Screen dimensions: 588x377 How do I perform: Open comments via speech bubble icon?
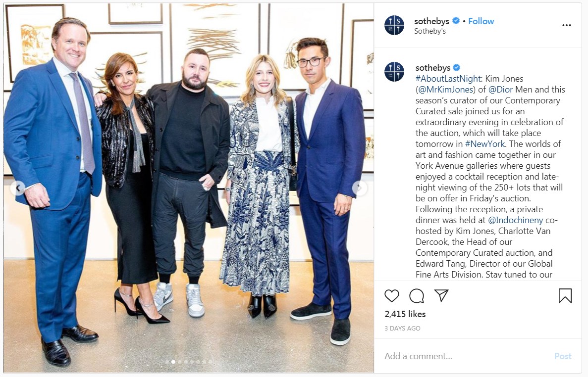point(416,296)
